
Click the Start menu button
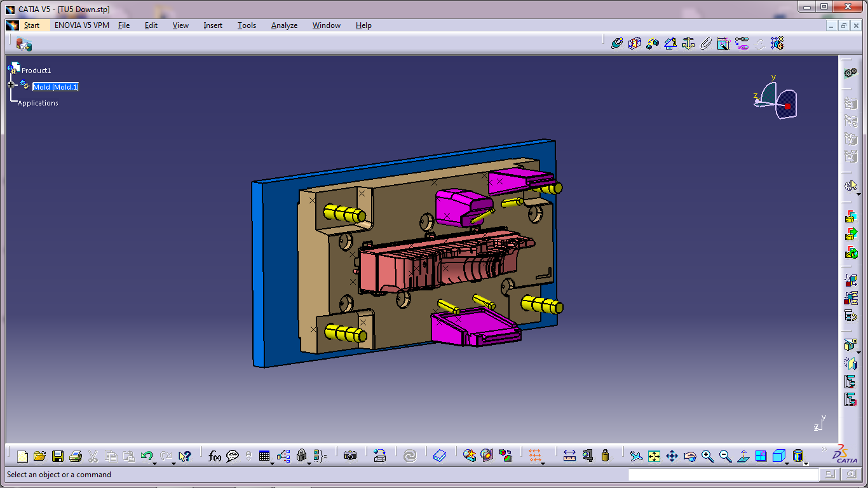point(32,25)
